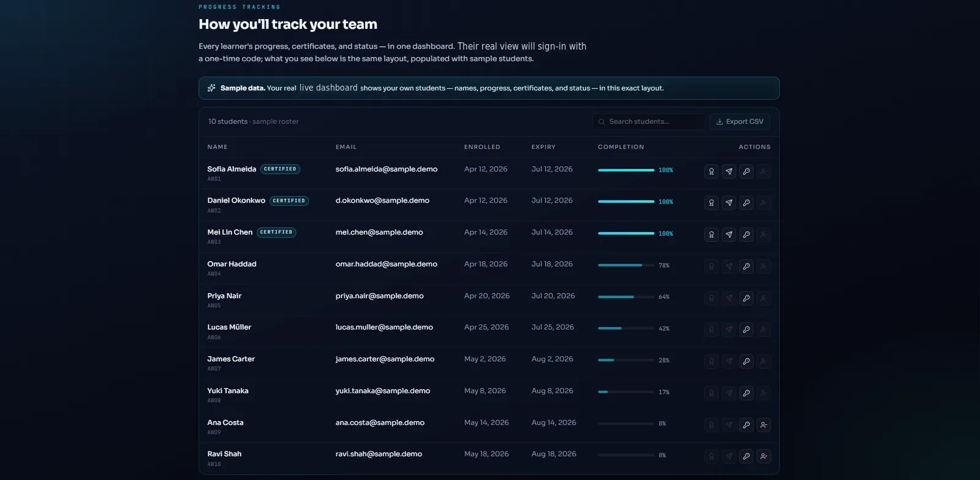Click the ENROLLED column header
The height and width of the screenshot is (480, 980).
(x=482, y=147)
